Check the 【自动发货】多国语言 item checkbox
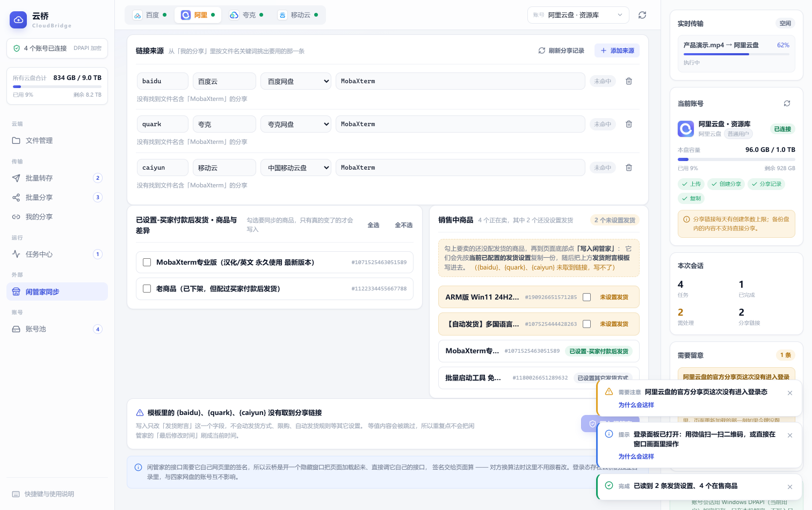 point(586,324)
